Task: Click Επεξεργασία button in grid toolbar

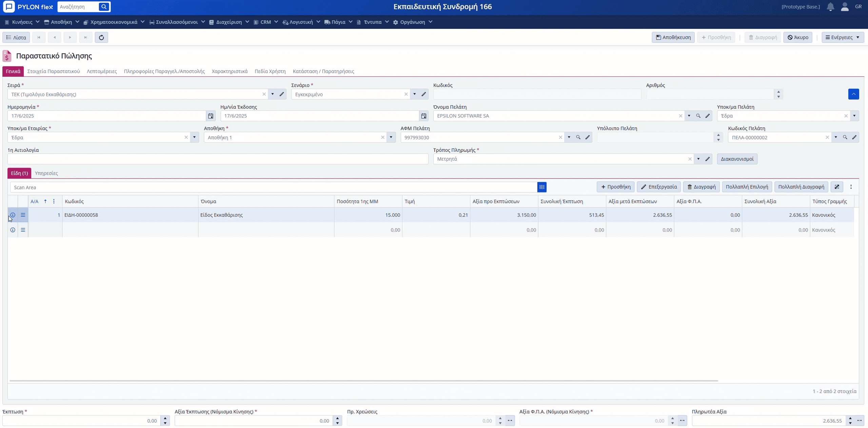Action: pos(659,187)
